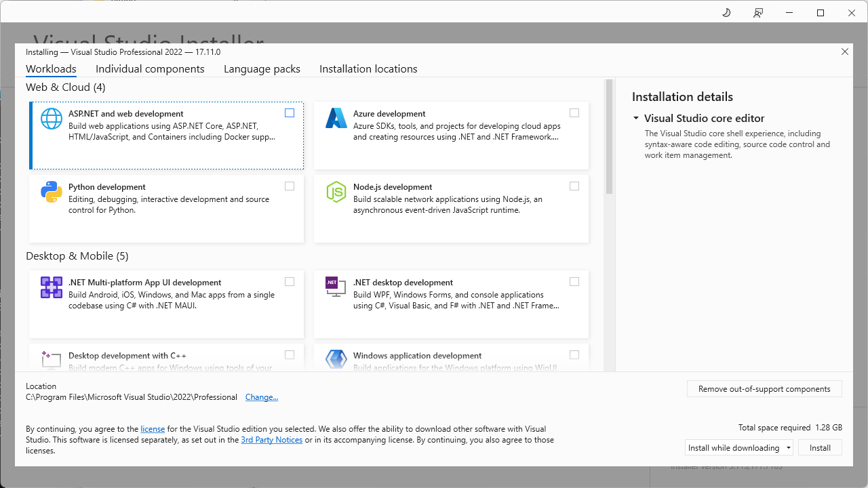Tick Windows application development checkbox
This screenshot has width=868, height=488.
click(574, 354)
